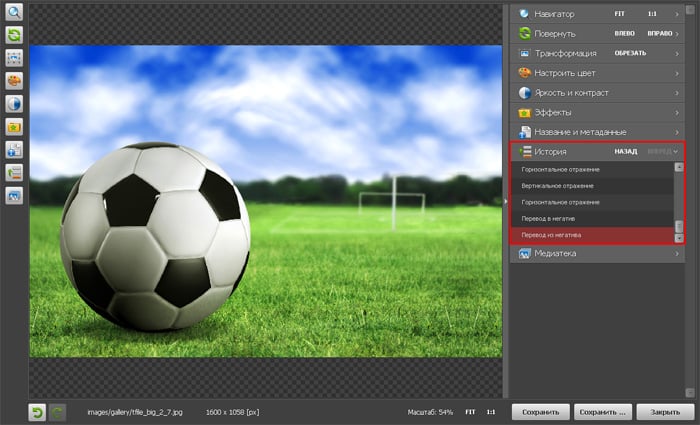Select the Navigator magnifier icon in left toolbar
700x425 pixels.
coord(15,13)
